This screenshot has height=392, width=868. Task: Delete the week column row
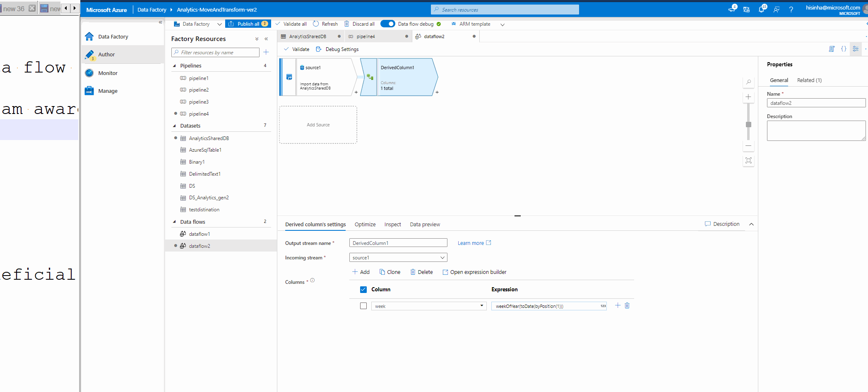(627, 306)
